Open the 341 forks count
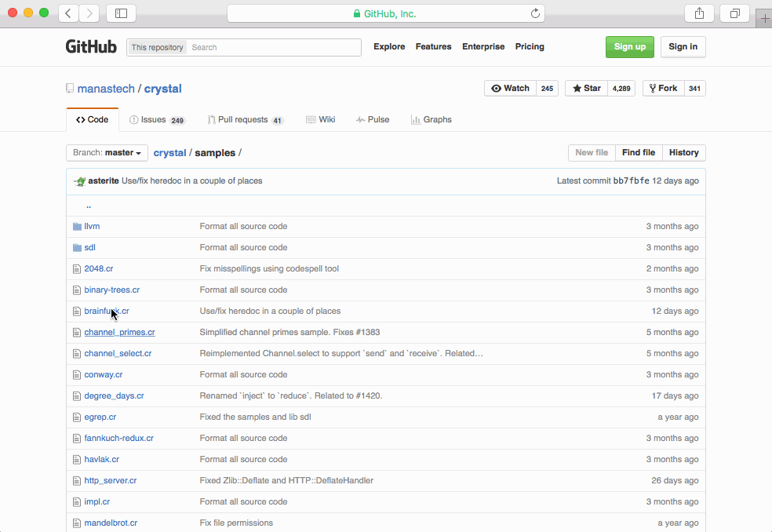The width and height of the screenshot is (772, 532). (x=694, y=88)
